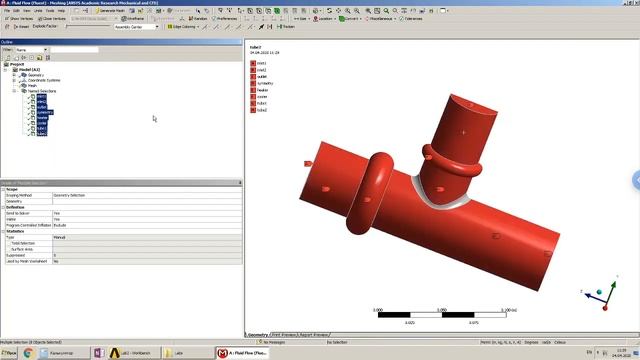Select the Vertex selection filter icon
The height and width of the screenshot is (360, 640).
tap(250, 11)
